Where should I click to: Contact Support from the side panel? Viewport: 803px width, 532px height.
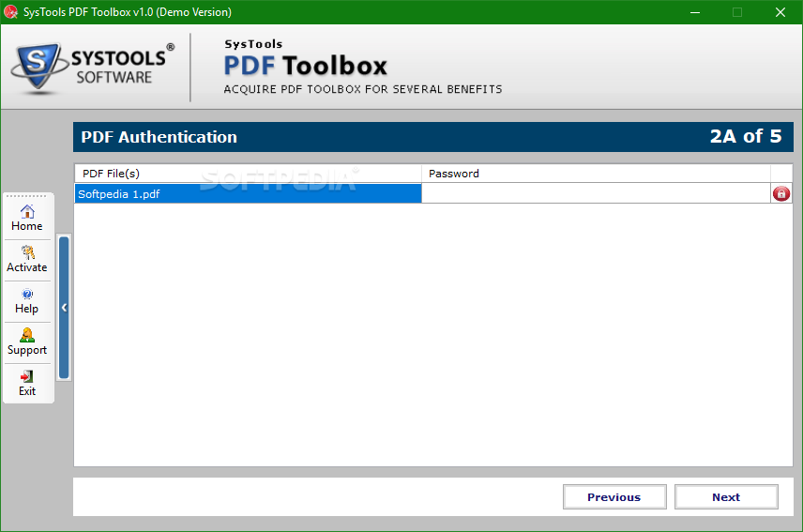27,342
